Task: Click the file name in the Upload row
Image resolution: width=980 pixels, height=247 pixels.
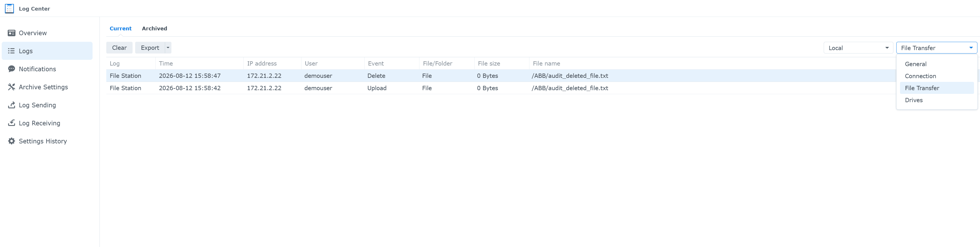Action: (x=569, y=88)
